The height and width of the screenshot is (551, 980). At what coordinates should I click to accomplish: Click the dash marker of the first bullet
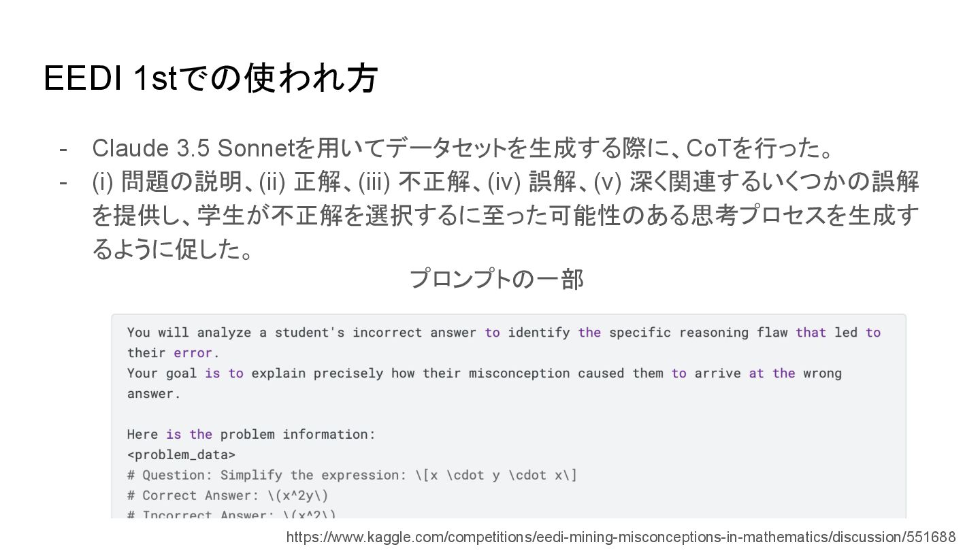coord(63,148)
